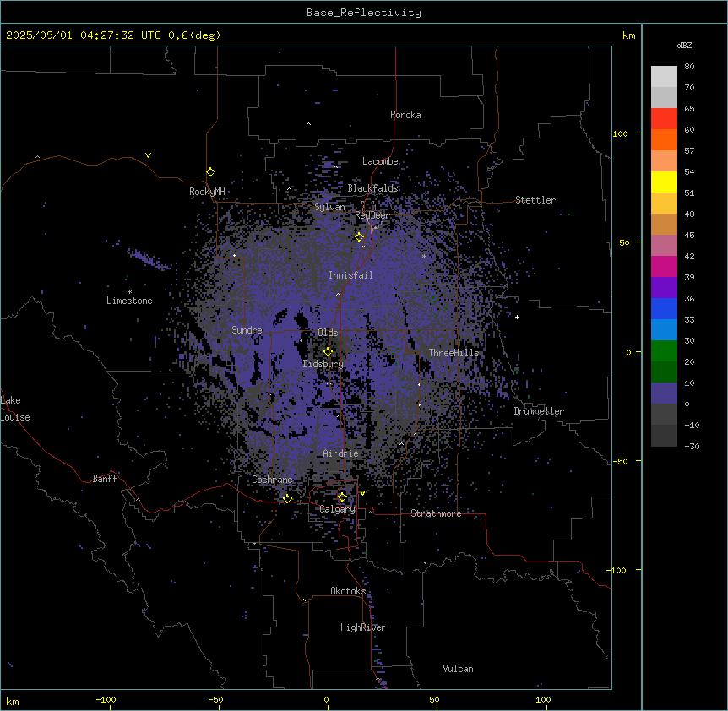Image resolution: width=728 pixels, height=711 pixels.
Task: Select the bright yellow swatch between 54 and 51 dBZ
Action: (664, 182)
